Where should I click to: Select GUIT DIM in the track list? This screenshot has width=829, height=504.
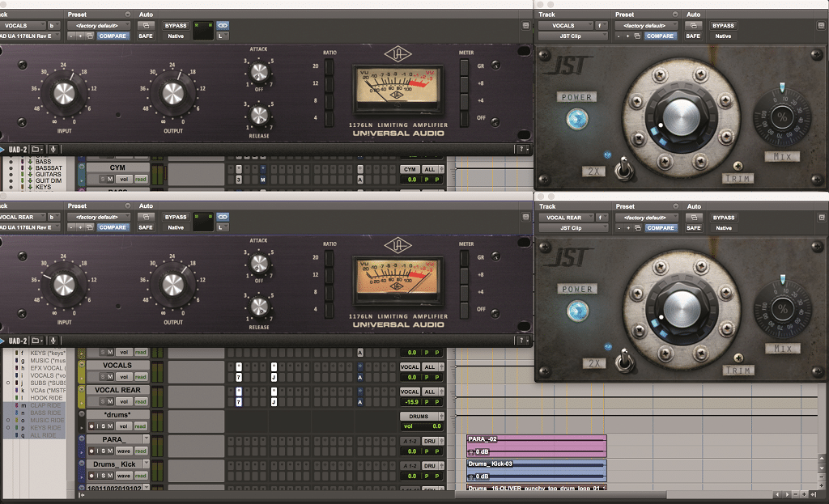point(49,180)
